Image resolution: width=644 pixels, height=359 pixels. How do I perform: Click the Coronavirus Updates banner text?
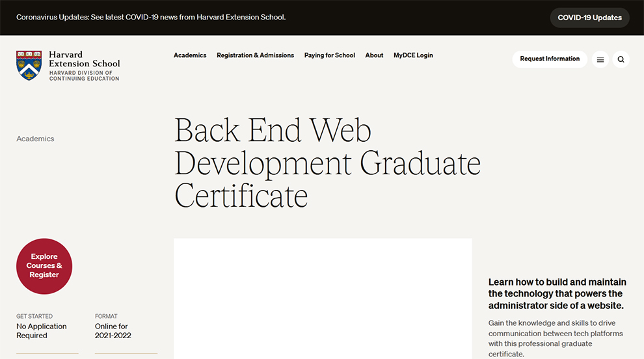click(151, 18)
